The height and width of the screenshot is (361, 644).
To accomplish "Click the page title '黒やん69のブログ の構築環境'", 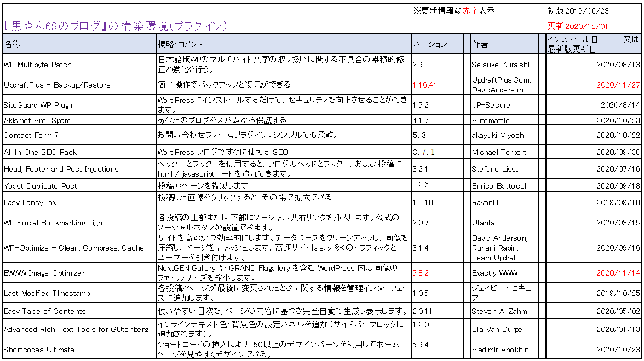I will (116, 26).
